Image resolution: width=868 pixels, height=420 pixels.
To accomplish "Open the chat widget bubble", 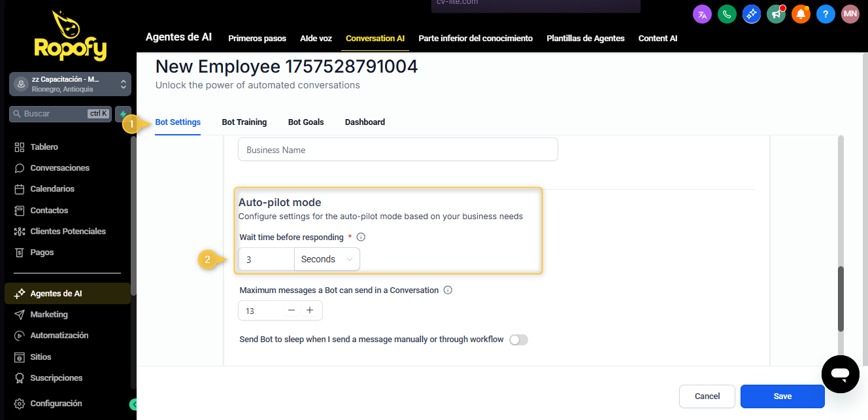I will 840,374.
